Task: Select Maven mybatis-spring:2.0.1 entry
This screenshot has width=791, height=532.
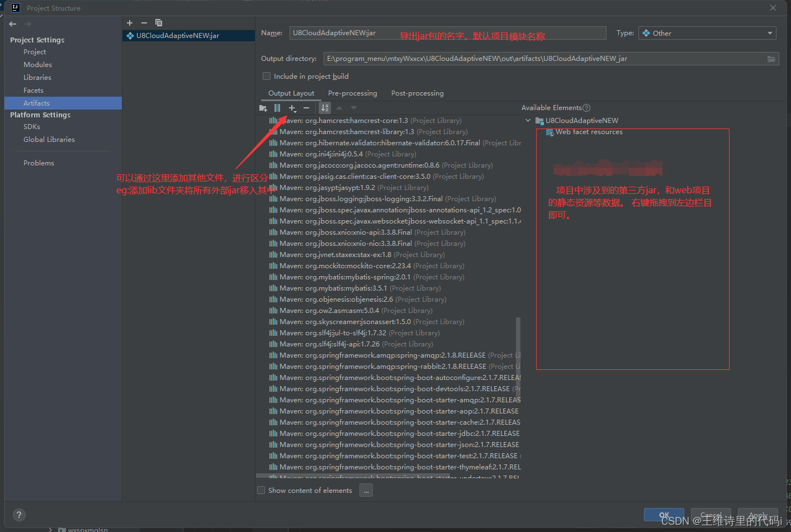Action: click(366, 277)
